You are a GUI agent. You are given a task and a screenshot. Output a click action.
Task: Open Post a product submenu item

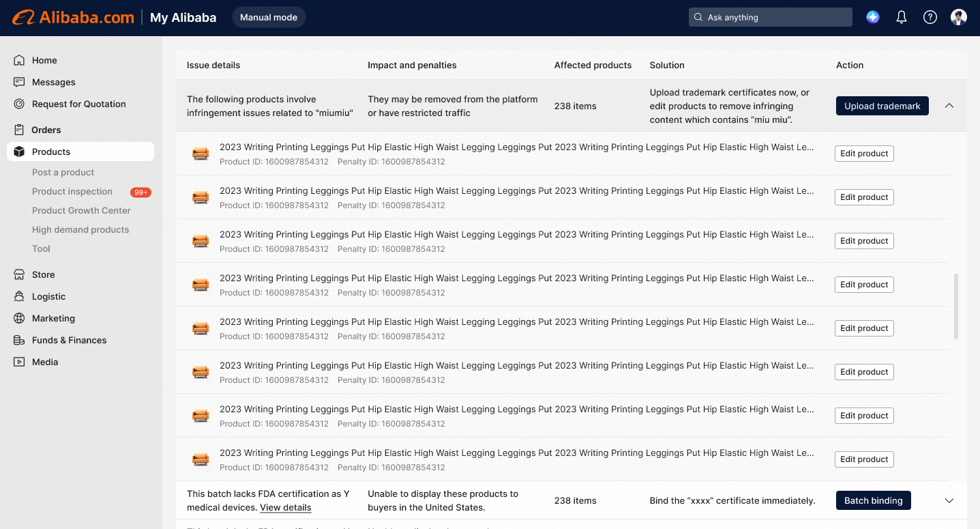[x=63, y=172]
